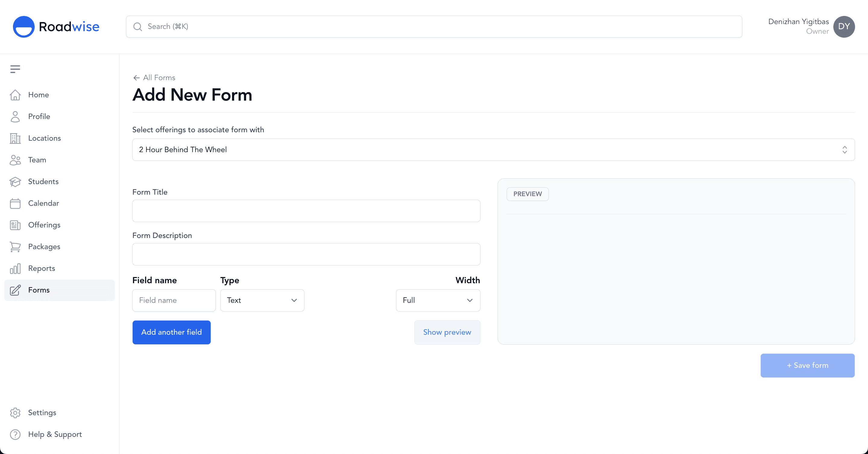Click the Calendar icon in sidebar
Screen dimensions: 868x454
pos(15,203)
